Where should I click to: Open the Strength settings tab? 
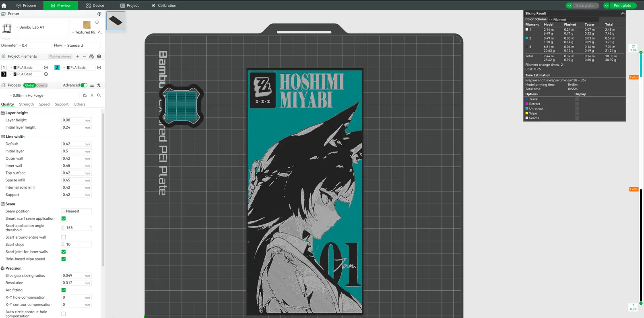pos(26,104)
